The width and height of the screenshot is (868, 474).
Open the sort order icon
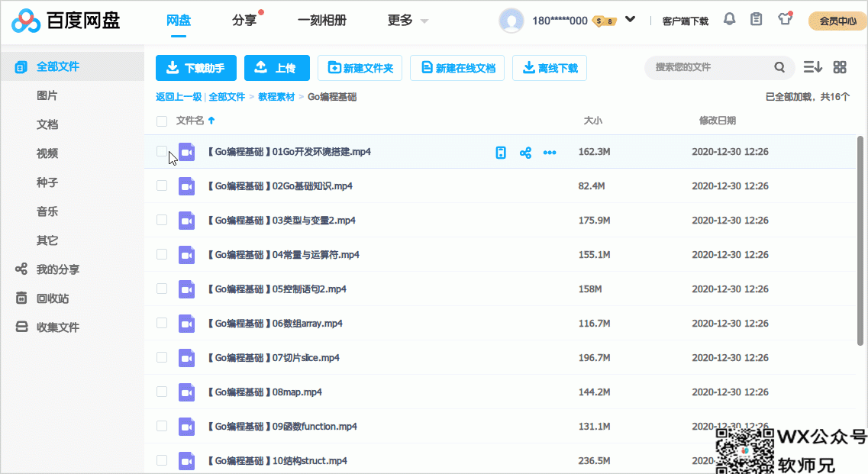(812, 68)
